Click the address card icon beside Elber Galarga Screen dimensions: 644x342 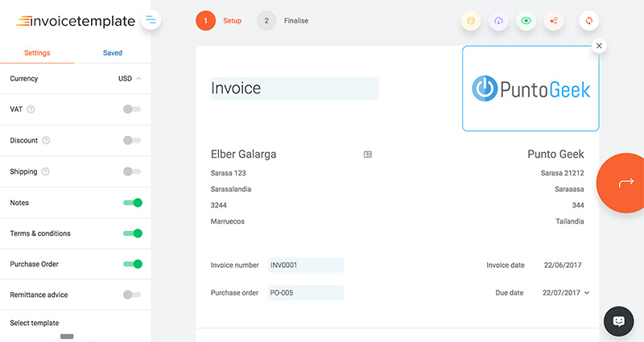(x=368, y=155)
